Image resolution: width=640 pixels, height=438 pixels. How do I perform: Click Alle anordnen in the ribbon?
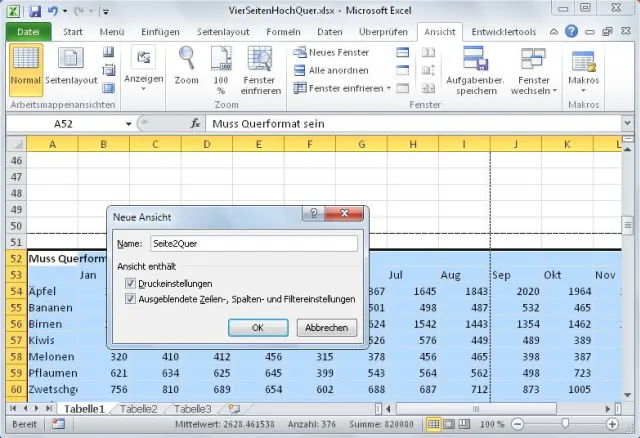tap(333, 70)
